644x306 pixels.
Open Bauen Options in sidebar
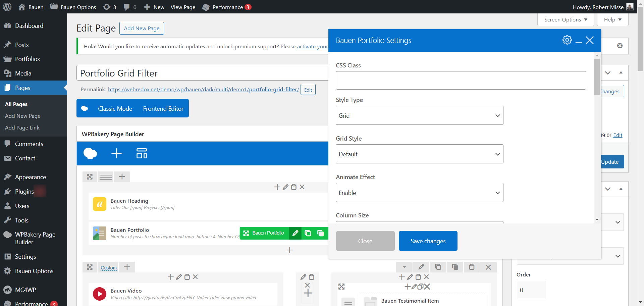click(34, 271)
